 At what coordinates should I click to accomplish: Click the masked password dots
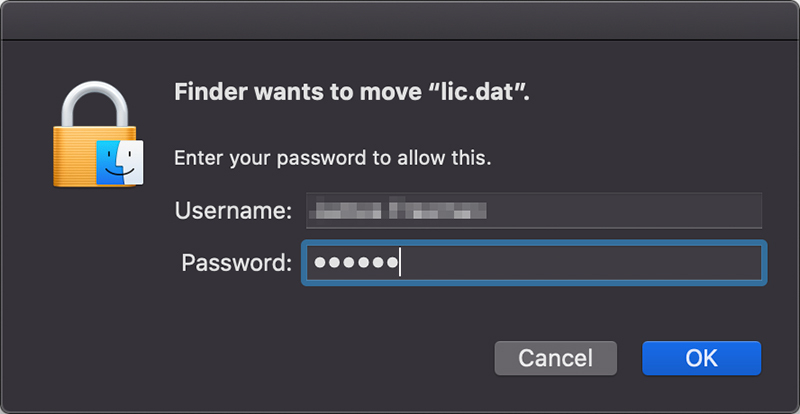(355, 263)
